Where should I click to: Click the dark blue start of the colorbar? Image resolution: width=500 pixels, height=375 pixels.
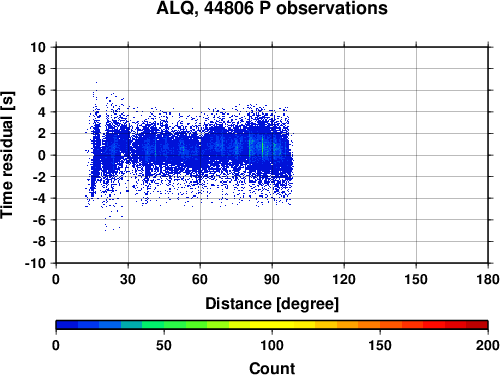point(67,325)
